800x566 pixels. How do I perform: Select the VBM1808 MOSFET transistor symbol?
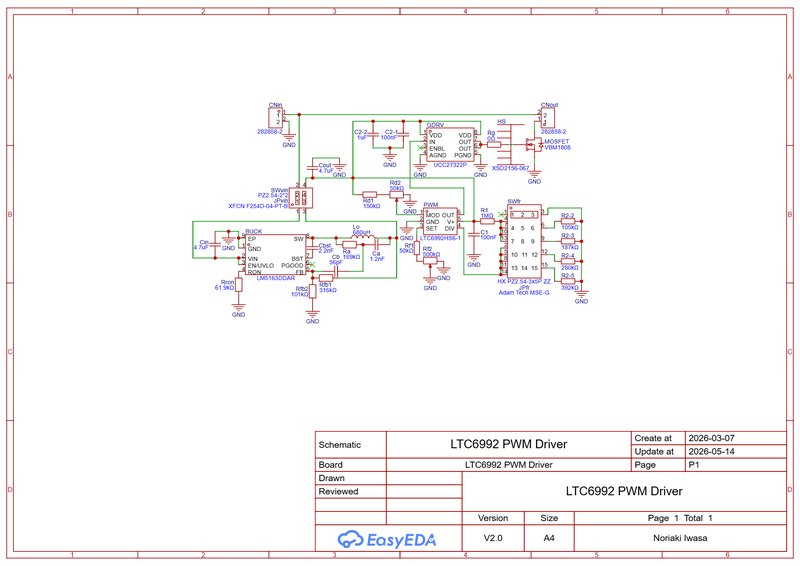535,144
